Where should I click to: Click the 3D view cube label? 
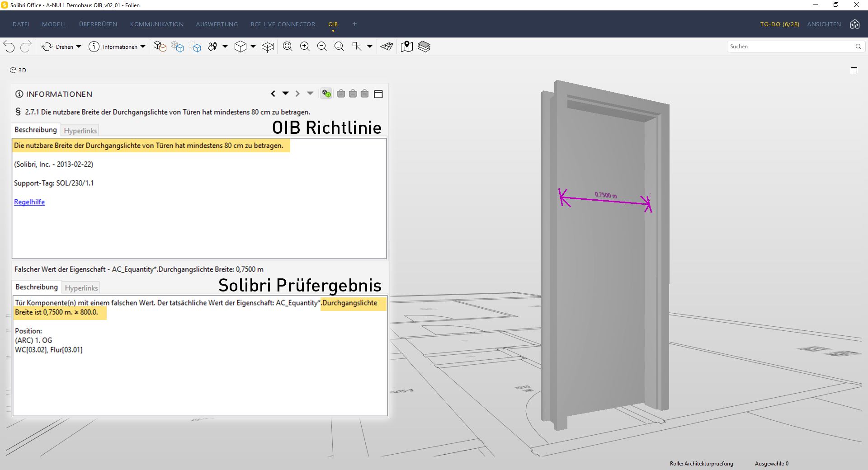click(x=18, y=70)
